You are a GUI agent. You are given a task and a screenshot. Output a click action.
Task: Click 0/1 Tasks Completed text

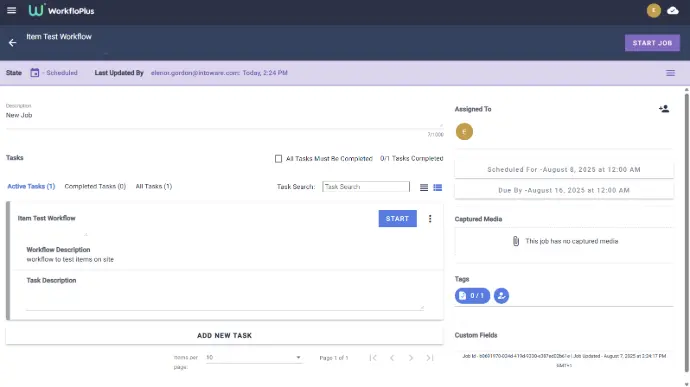[411, 158]
